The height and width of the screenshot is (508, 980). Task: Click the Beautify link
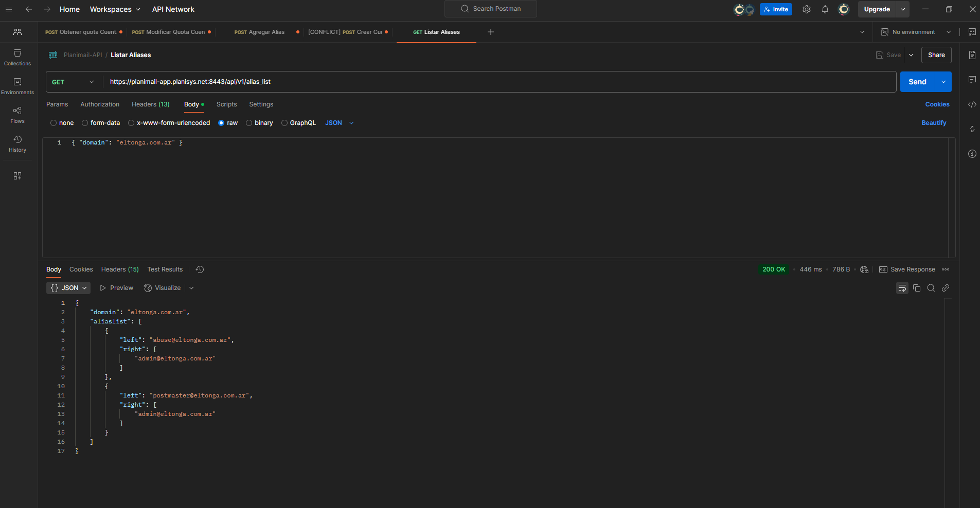coord(934,123)
